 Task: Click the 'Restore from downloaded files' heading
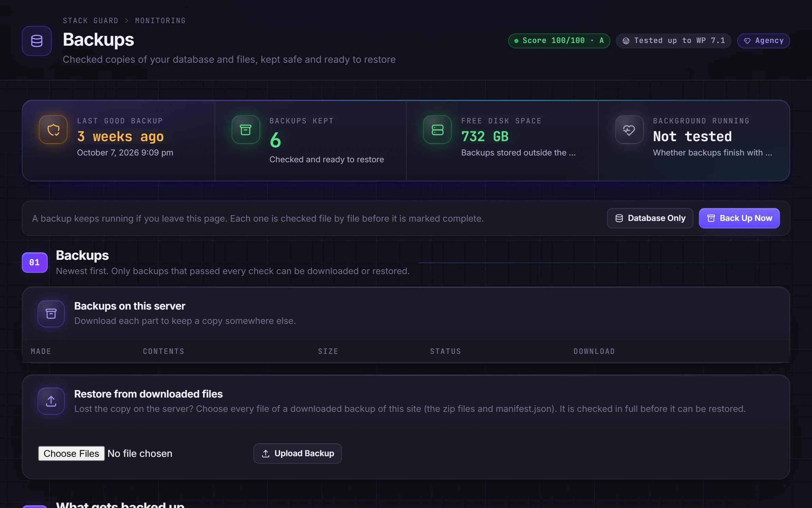[x=149, y=394]
